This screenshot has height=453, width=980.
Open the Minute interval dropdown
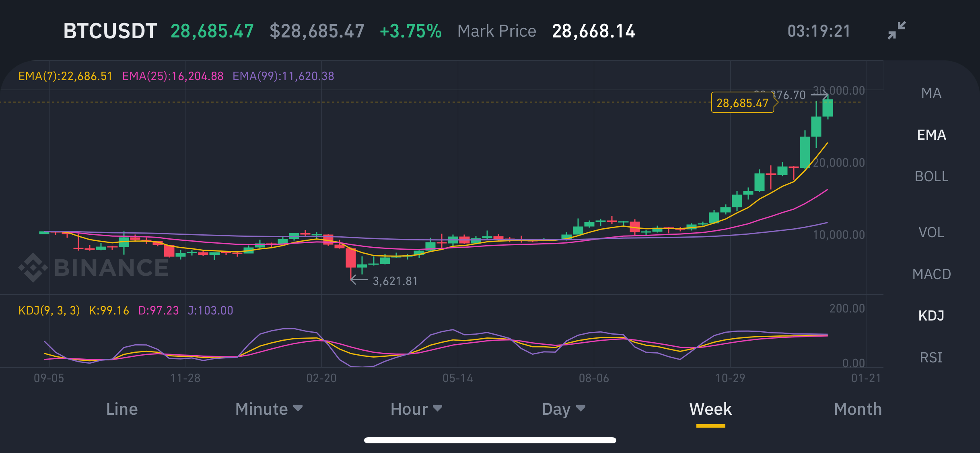pyautogui.click(x=269, y=409)
